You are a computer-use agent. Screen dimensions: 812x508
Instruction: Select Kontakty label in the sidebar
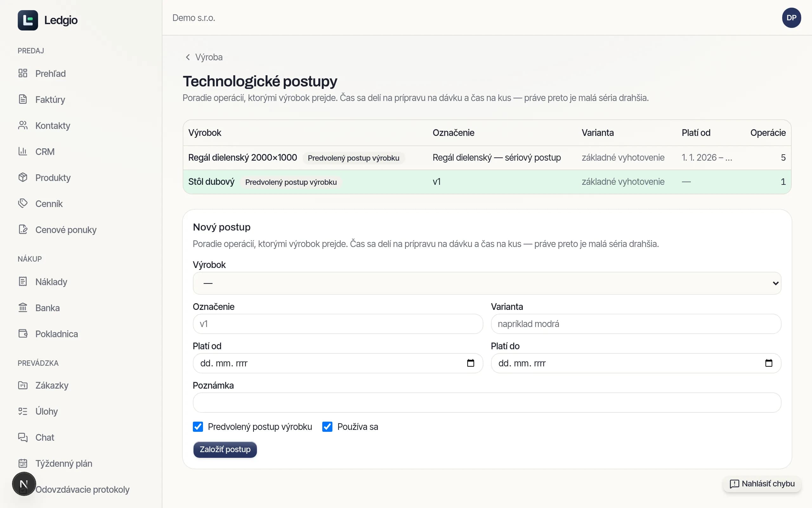tap(53, 126)
